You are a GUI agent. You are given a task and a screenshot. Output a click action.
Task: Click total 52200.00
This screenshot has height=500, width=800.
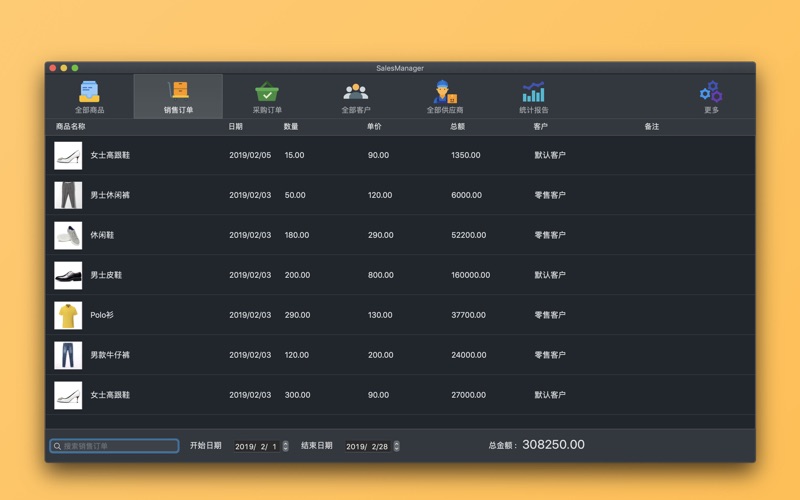click(x=468, y=235)
